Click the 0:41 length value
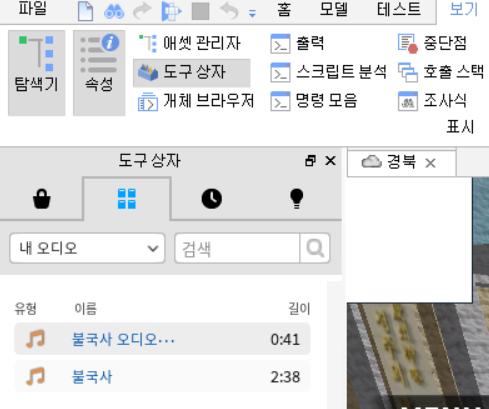The height and width of the screenshot is (409, 489). [x=285, y=340]
